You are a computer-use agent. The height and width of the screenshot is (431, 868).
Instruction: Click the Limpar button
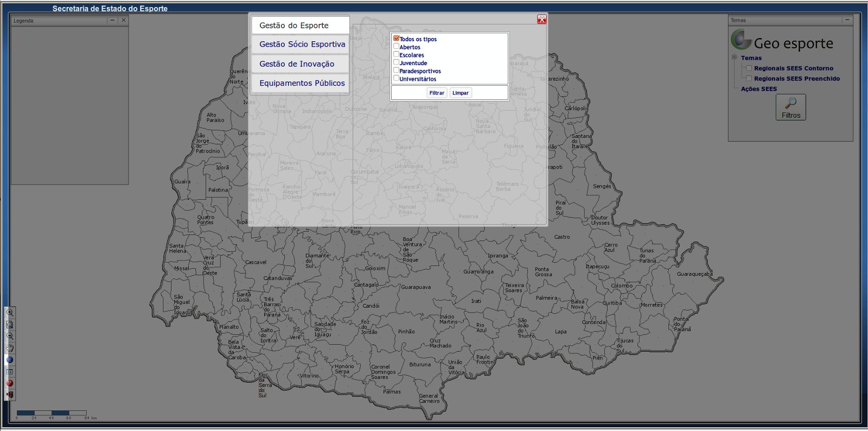[460, 93]
